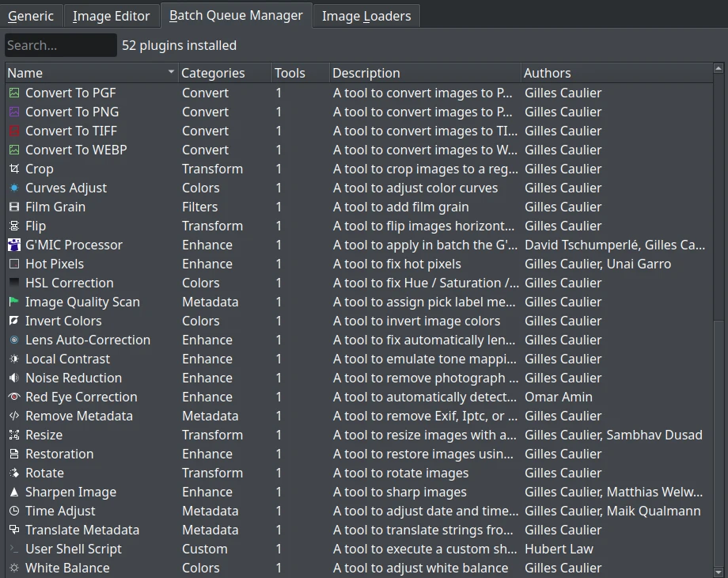Click the Convert To WEBP plugin icon

pos(14,150)
